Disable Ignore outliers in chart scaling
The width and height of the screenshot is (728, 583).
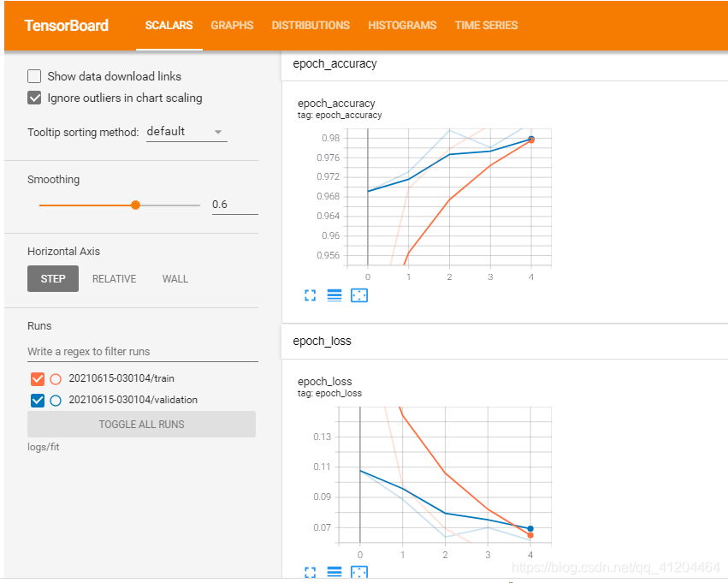33,98
